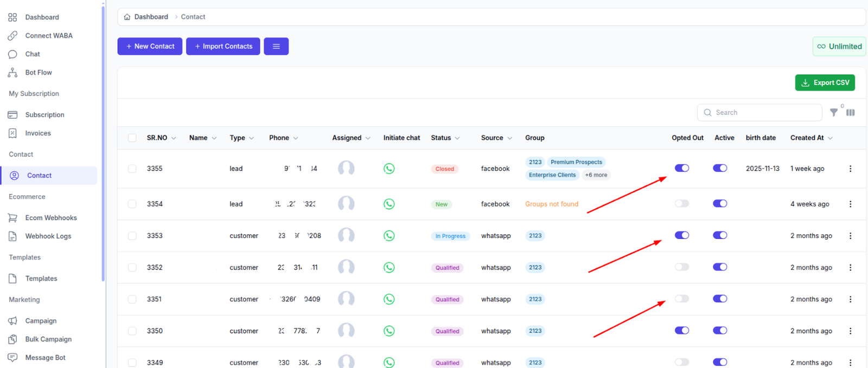Click the Ecom Webhooks cart icon
868x368 pixels.
[x=12, y=218]
